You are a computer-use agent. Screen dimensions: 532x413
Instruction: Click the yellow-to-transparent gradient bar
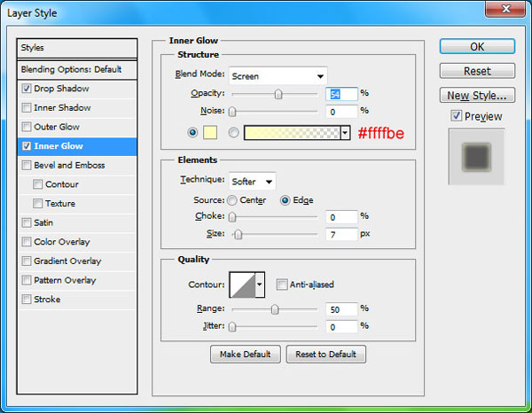(x=292, y=133)
